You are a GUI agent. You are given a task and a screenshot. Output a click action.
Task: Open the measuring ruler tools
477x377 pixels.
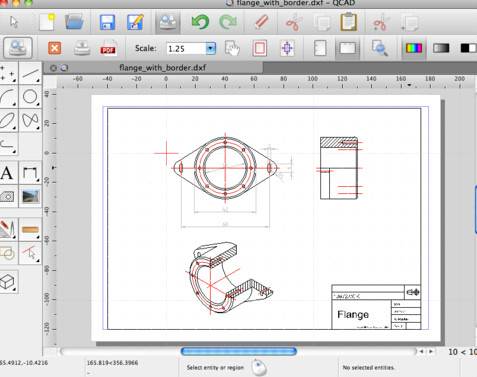(30, 229)
